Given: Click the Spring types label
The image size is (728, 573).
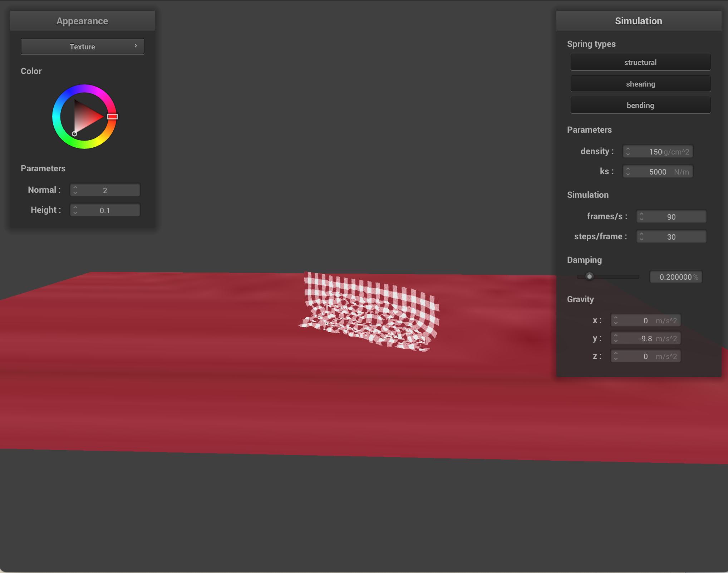Looking at the screenshot, I should coord(591,44).
